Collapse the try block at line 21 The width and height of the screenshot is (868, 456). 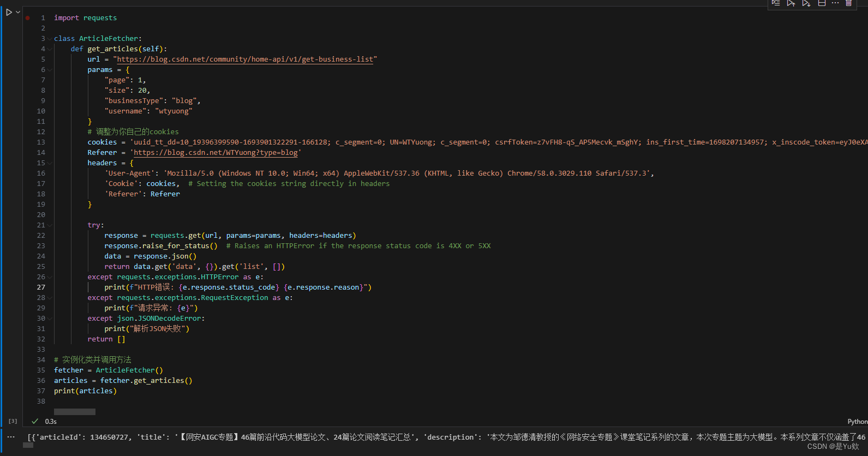(50, 225)
